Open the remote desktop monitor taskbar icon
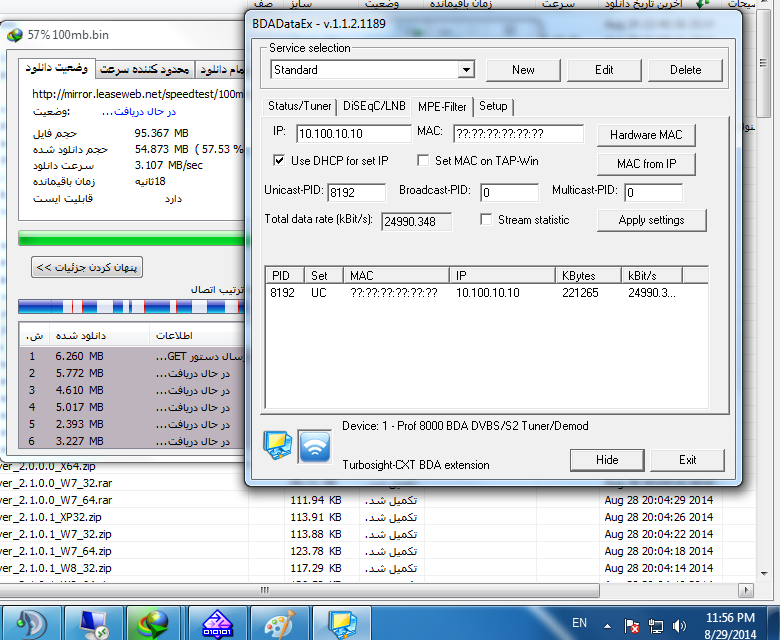 pos(94,623)
